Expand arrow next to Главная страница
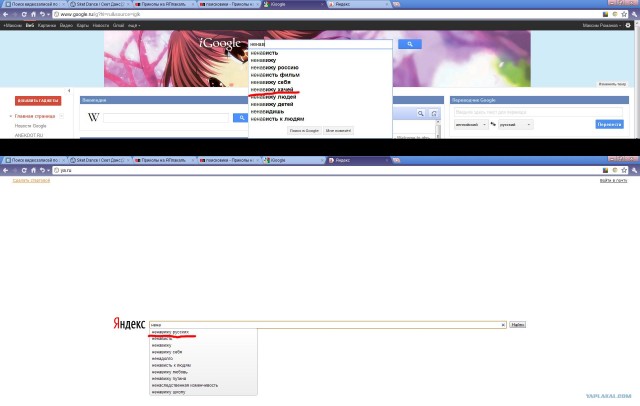Viewport: 640px width, 406px height. point(62,116)
